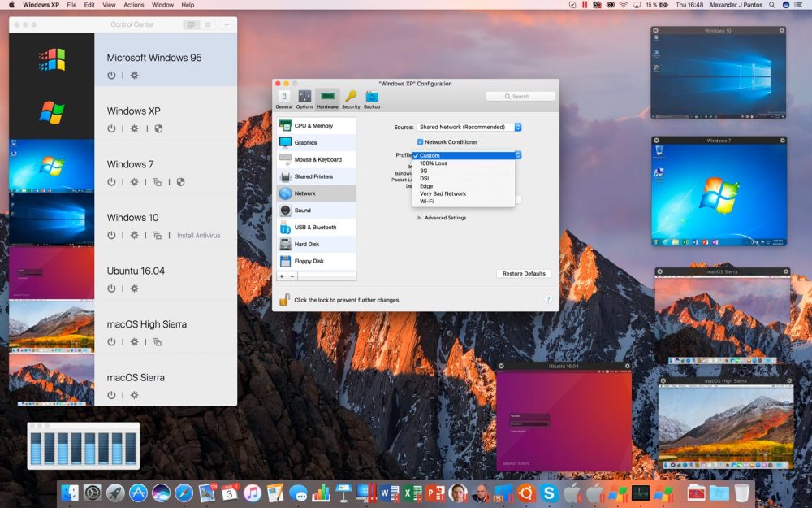Click shield icon under Windows XP

point(158,128)
